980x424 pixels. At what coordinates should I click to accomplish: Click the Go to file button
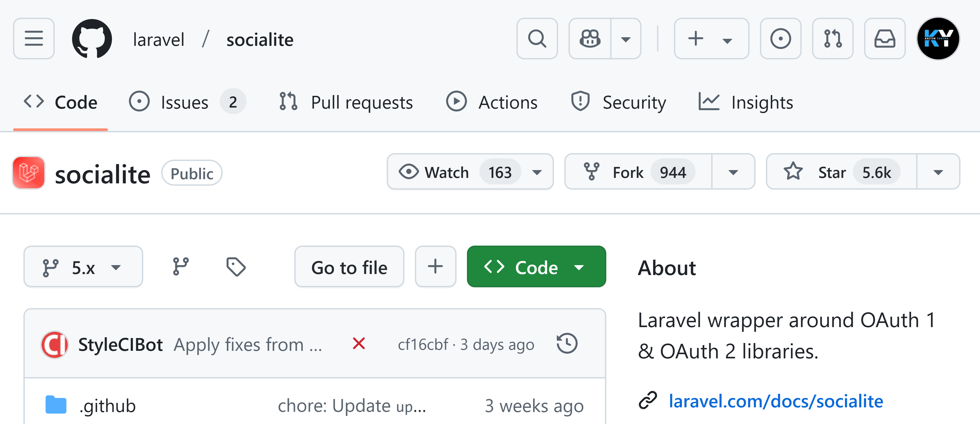pyautogui.click(x=349, y=267)
